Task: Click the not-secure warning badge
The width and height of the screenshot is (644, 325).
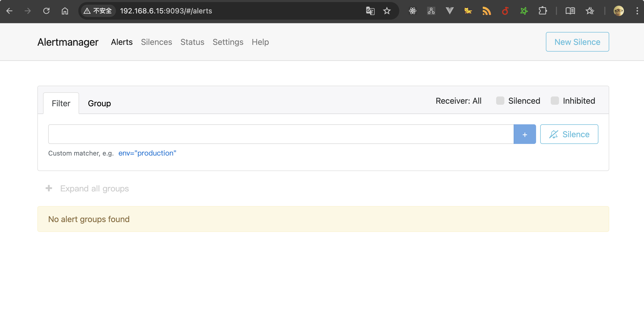Action: point(98,11)
